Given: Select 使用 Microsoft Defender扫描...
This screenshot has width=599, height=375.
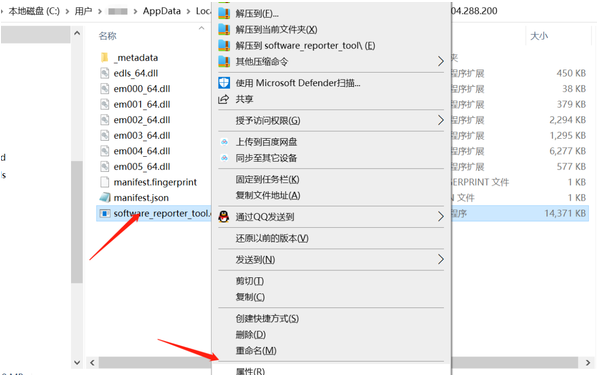Looking at the screenshot, I should pos(298,83).
